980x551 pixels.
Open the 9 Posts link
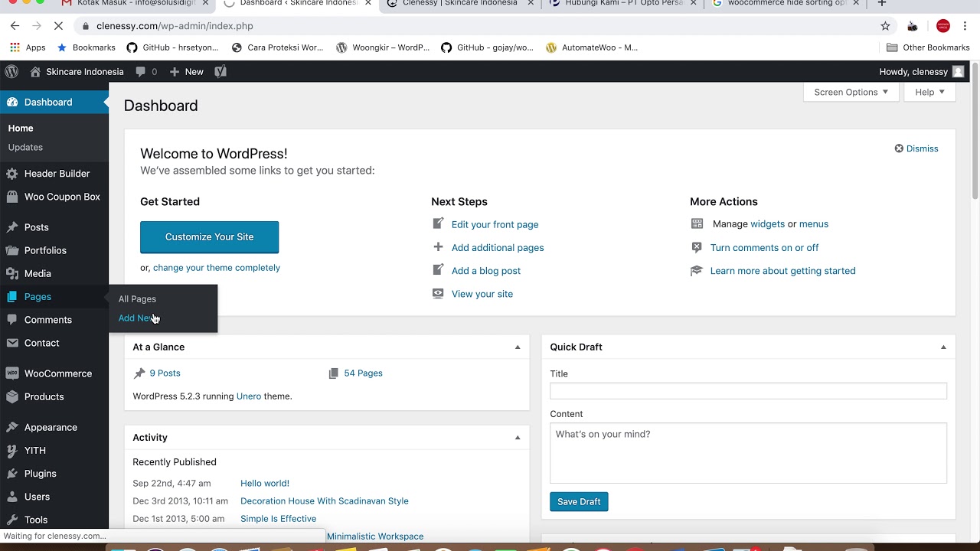click(x=165, y=373)
